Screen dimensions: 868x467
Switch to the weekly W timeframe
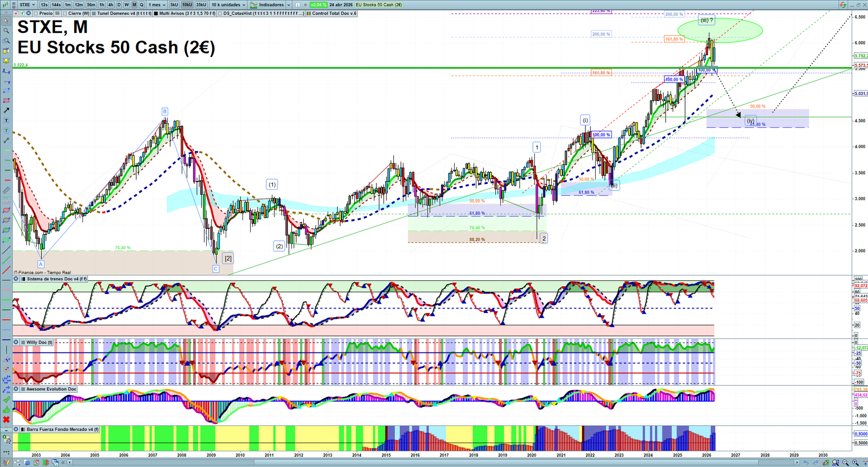tap(126, 5)
